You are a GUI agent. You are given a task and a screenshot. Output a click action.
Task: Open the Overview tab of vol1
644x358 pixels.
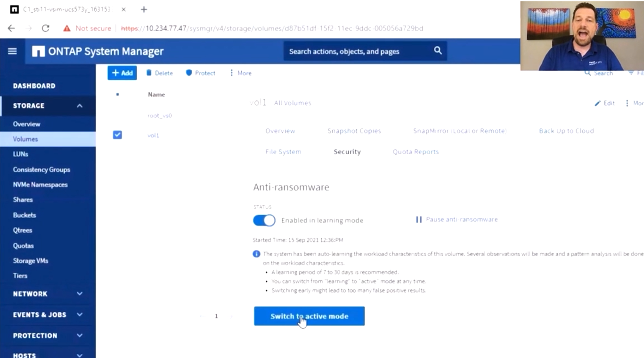[280, 131]
